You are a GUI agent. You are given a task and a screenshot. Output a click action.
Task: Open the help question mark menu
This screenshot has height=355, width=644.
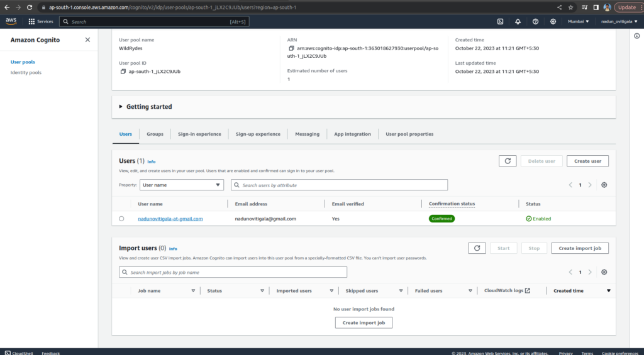(536, 21)
